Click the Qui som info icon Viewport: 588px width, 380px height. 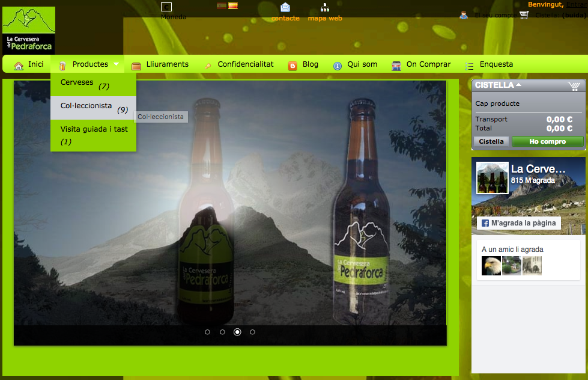(x=338, y=66)
